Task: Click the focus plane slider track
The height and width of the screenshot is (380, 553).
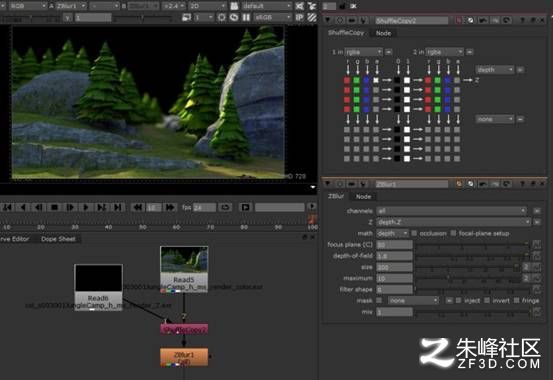Action: pyautogui.click(x=473, y=244)
